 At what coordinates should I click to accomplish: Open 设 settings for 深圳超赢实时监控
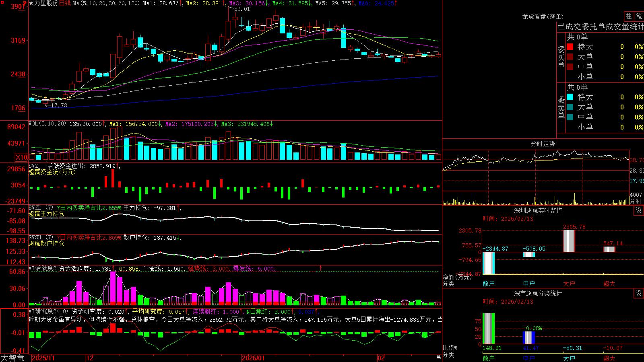(639, 210)
